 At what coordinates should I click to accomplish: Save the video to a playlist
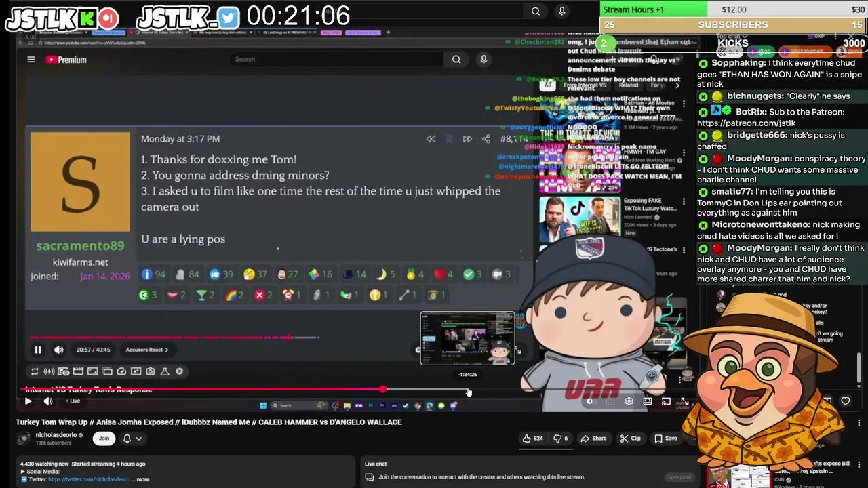tap(665, 439)
